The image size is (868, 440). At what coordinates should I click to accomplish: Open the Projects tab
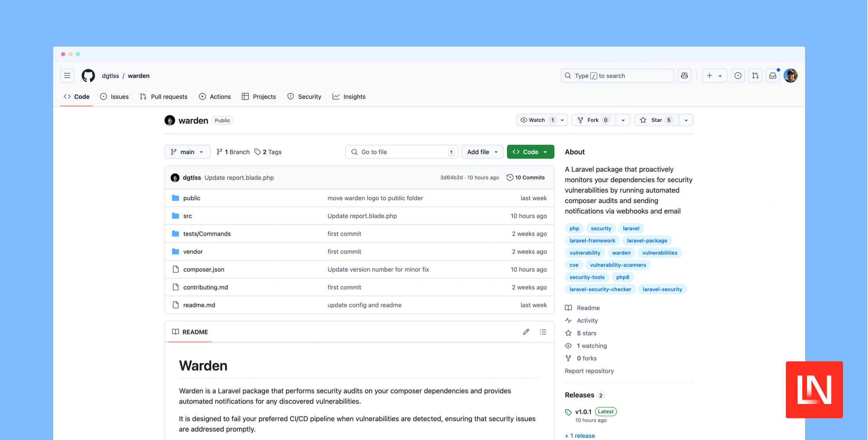tap(264, 96)
